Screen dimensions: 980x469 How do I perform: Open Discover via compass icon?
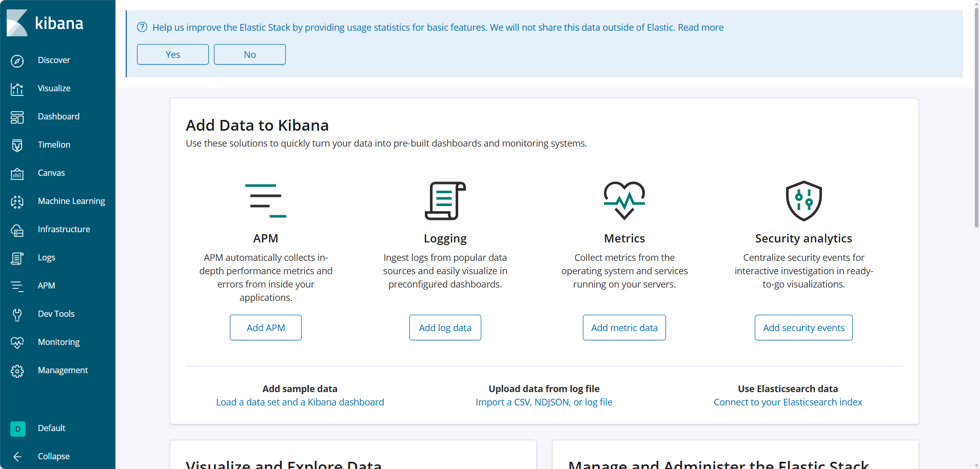click(x=17, y=61)
